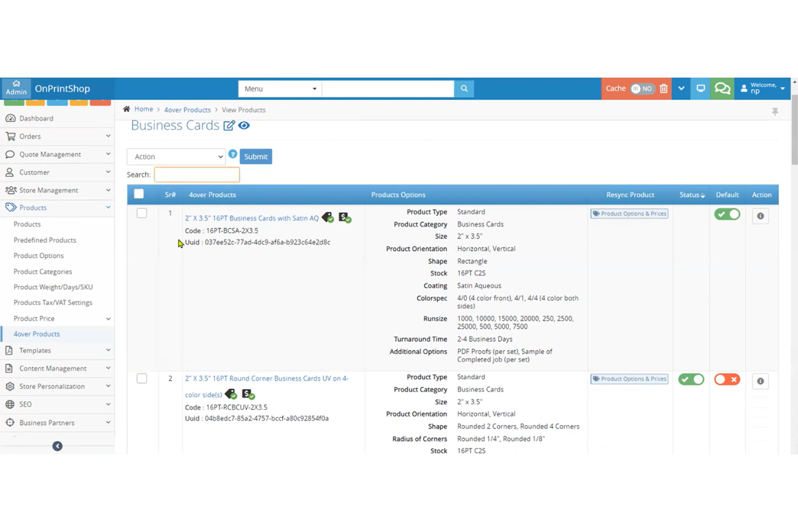Toggle Default switch for Satin AQ product

coord(727,215)
